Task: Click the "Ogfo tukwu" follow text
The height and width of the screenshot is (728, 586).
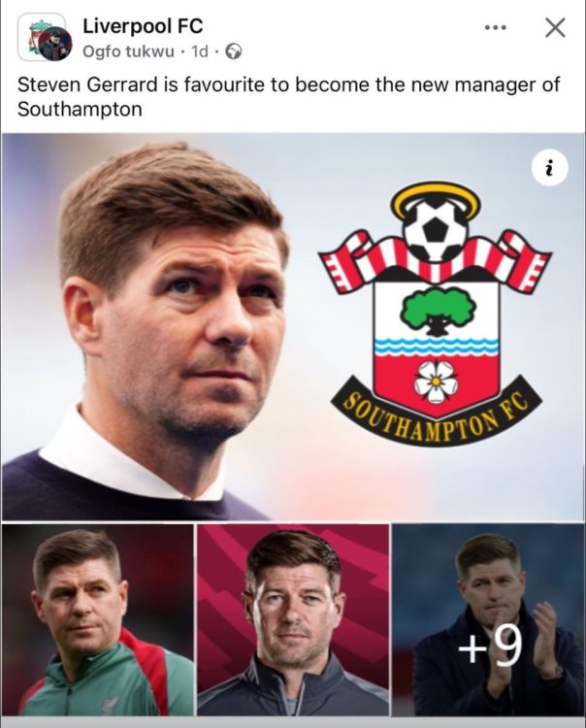Action: (x=128, y=51)
